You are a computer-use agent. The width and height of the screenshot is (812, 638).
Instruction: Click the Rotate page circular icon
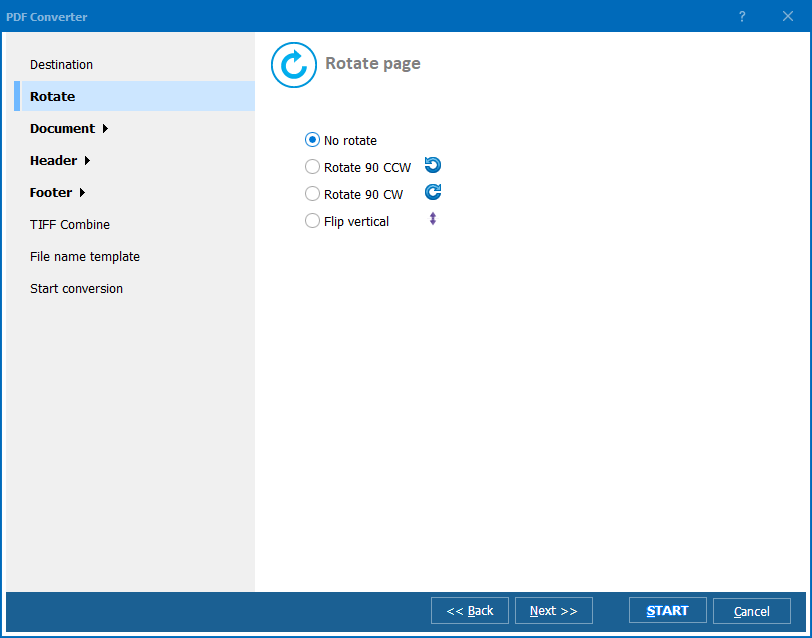click(x=293, y=64)
